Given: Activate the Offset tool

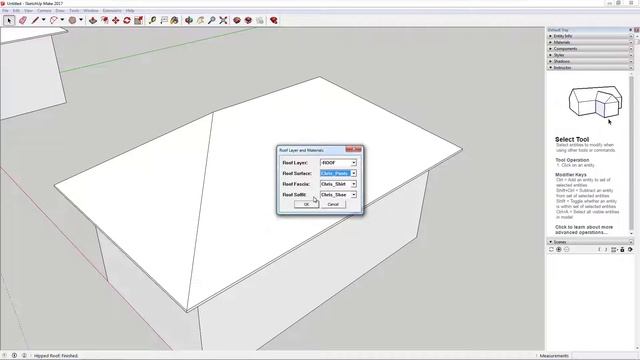Looking at the screenshot, I should [104, 20].
